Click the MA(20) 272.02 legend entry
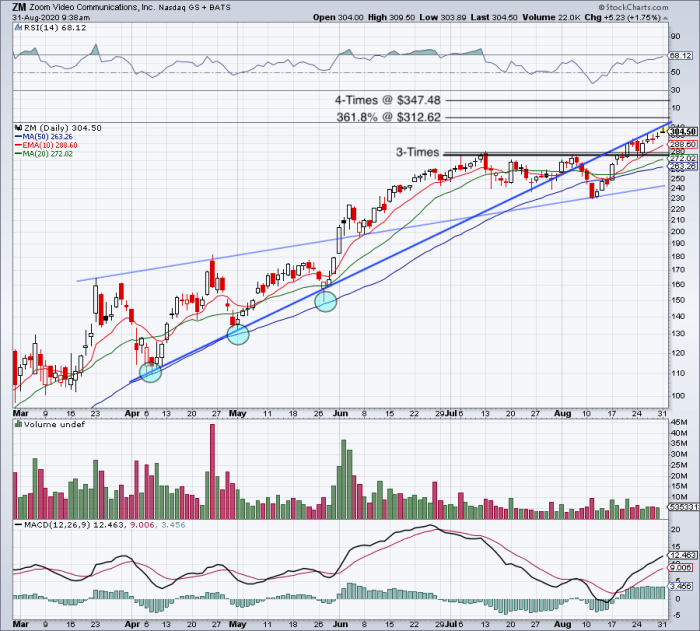 47,154
